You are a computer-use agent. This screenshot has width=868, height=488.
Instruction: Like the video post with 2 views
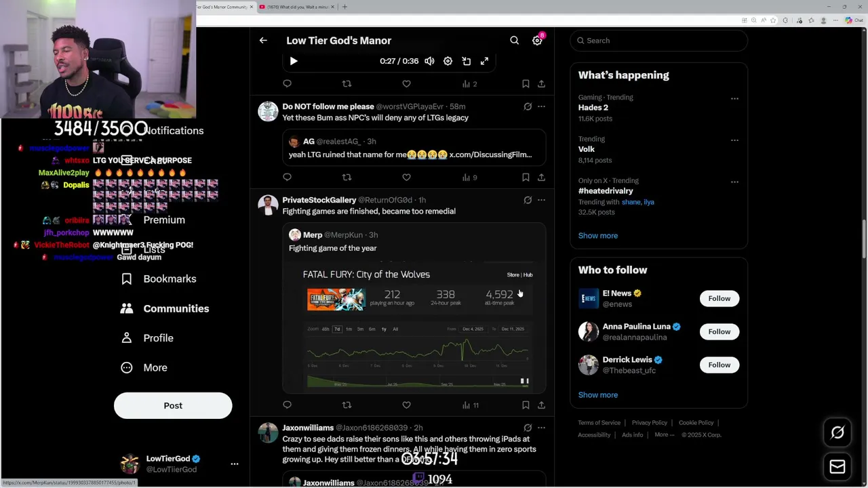click(406, 84)
